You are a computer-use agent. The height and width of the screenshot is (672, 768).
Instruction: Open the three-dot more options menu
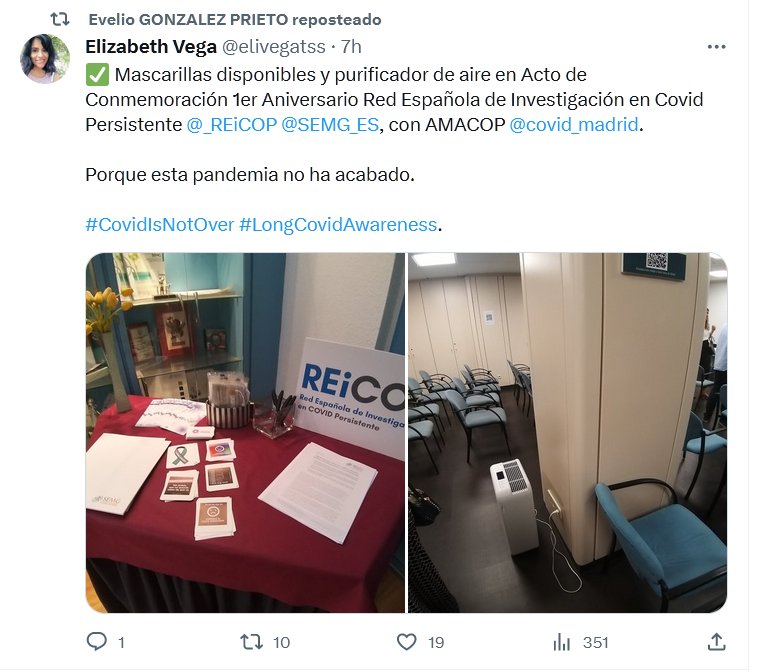click(x=716, y=47)
